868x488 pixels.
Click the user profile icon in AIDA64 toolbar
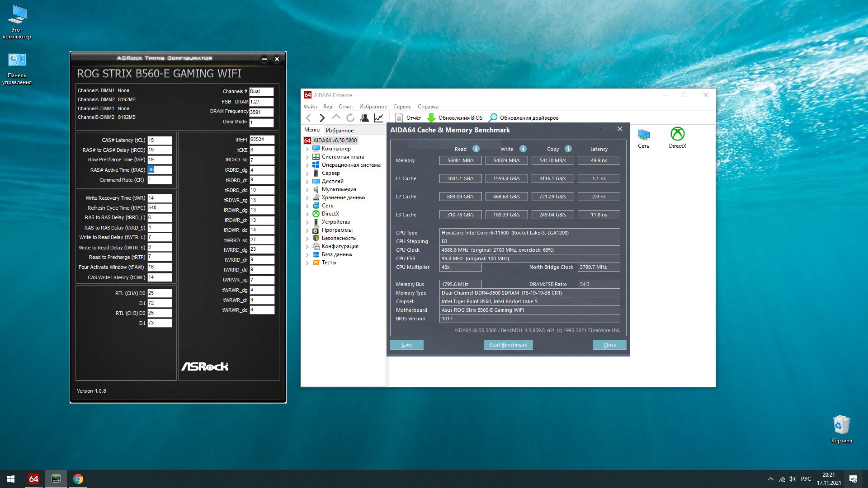[364, 118]
